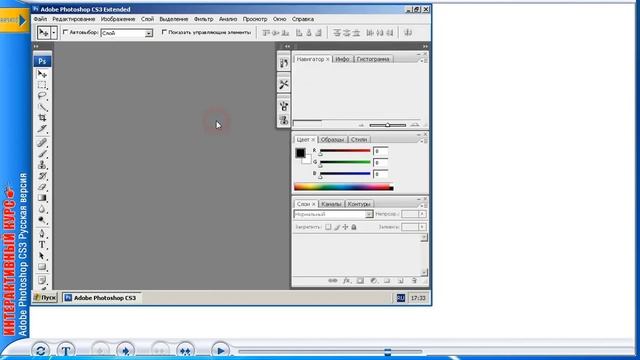Select the Crop tool
The image size is (640, 360).
click(x=42, y=118)
